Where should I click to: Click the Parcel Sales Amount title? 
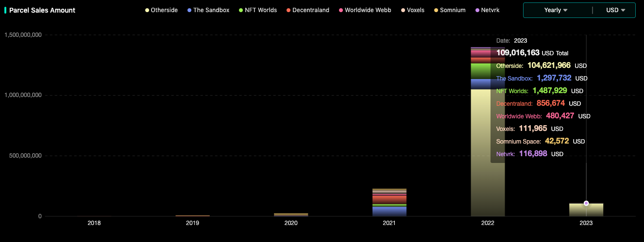coord(42,10)
